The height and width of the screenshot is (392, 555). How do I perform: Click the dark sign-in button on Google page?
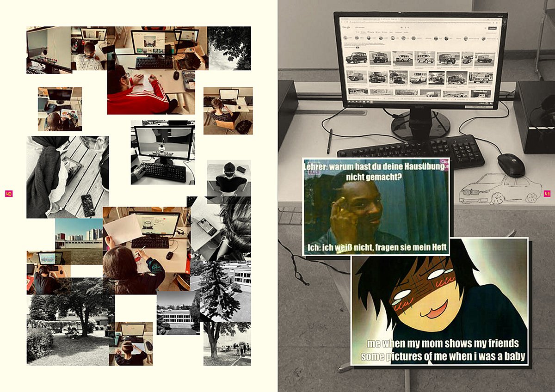492,28
